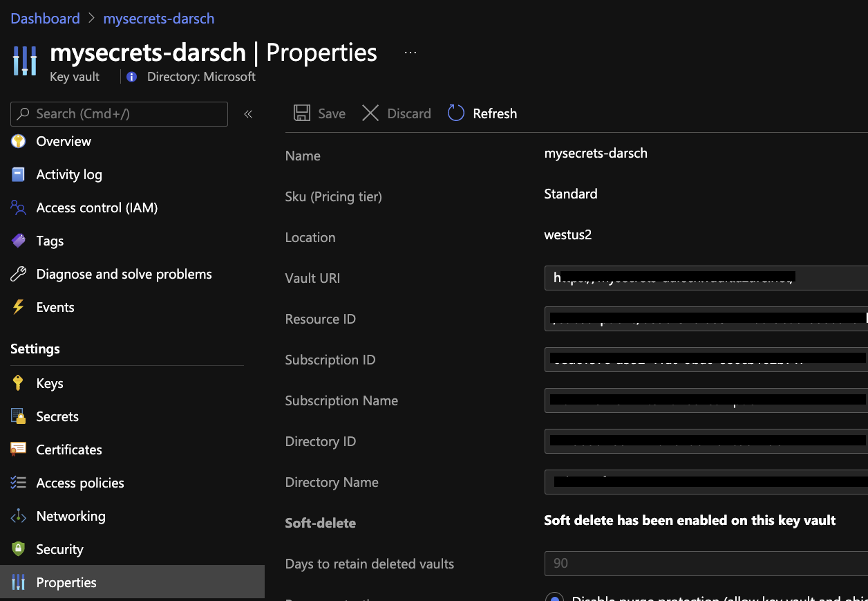Click the 'westus2' location value

[568, 234]
